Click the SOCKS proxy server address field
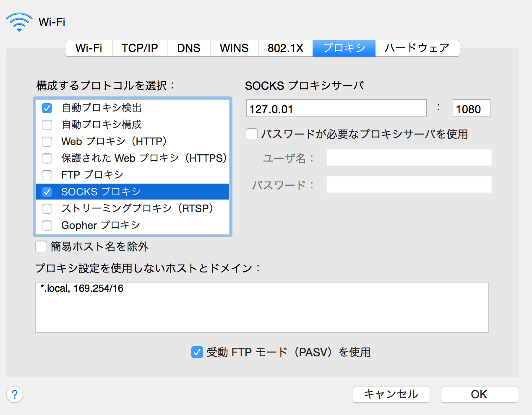Viewport: 532px width, 415px height. click(x=336, y=108)
